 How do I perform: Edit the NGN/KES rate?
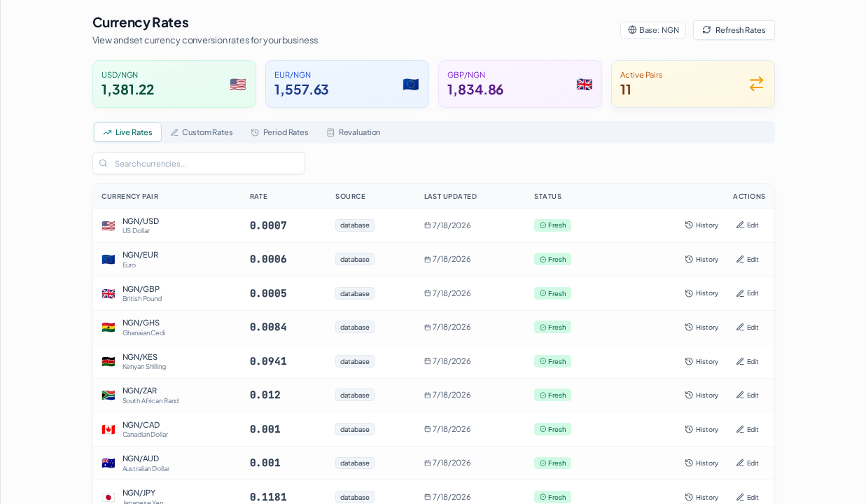tap(747, 361)
